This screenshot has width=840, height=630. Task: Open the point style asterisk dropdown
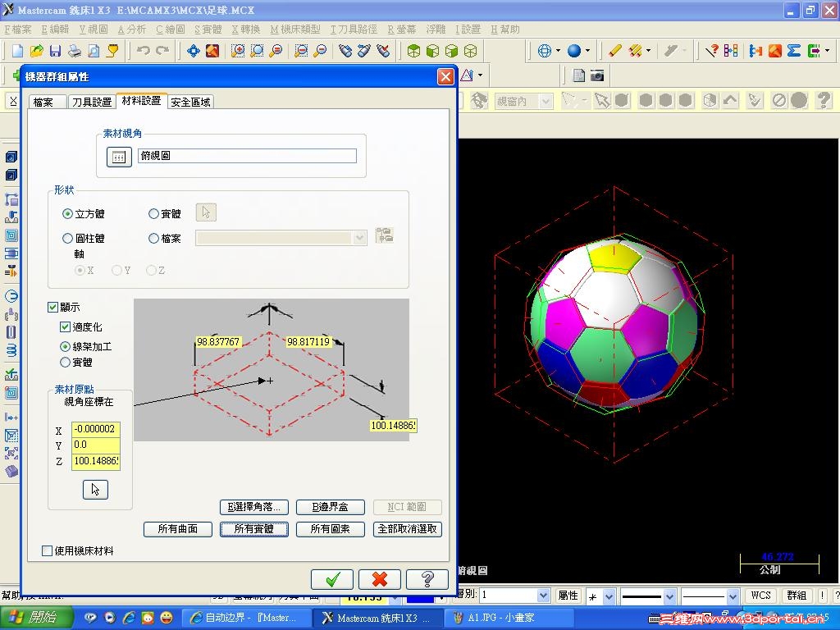tap(609, 596)
